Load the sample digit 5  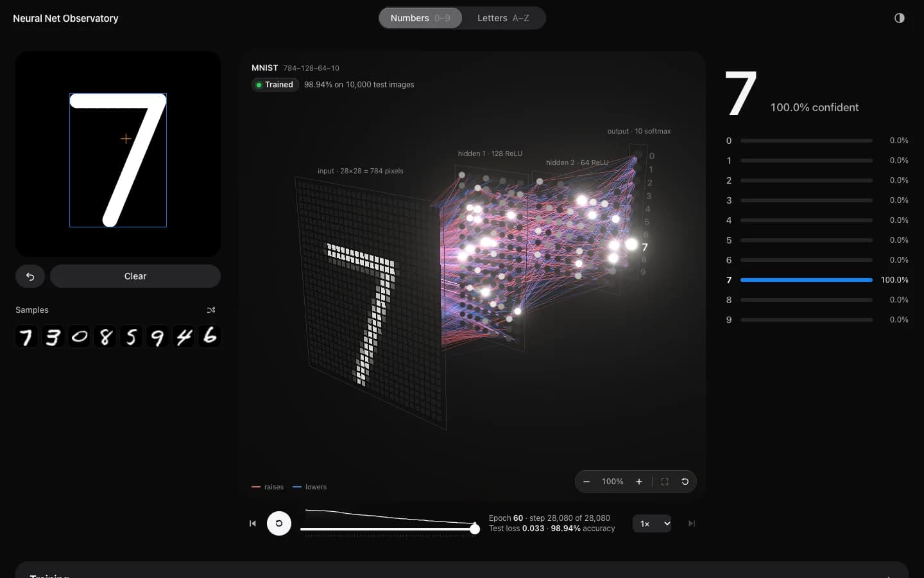(x=132, y=337)
